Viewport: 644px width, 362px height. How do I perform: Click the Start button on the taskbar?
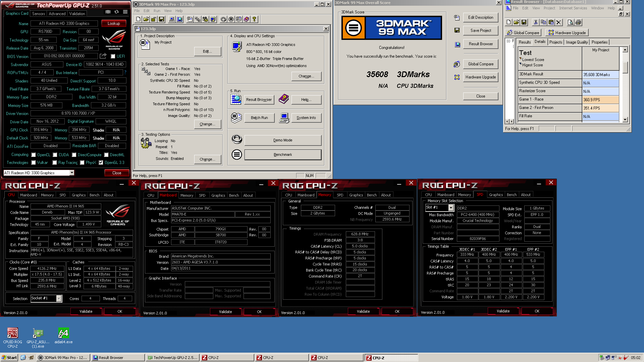click(x=9, y=358)
